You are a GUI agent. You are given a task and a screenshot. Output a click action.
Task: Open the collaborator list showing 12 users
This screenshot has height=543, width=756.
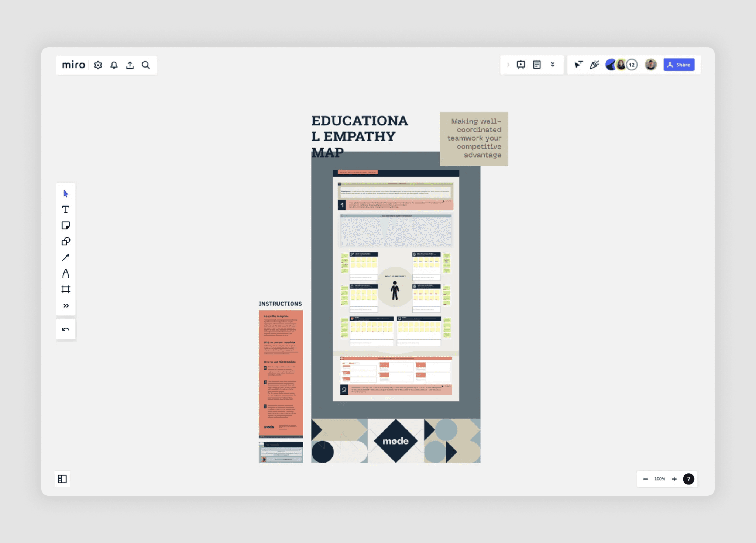click(631, 65)
